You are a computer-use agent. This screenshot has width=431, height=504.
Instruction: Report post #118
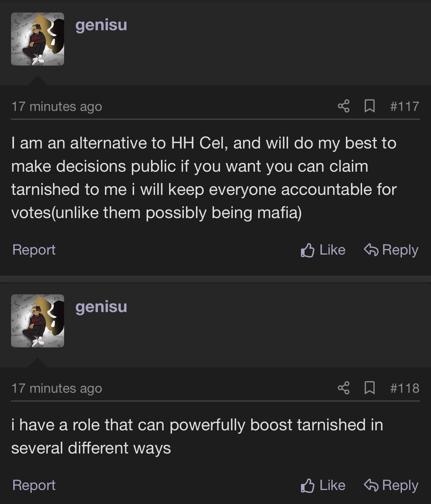(34, 485)
